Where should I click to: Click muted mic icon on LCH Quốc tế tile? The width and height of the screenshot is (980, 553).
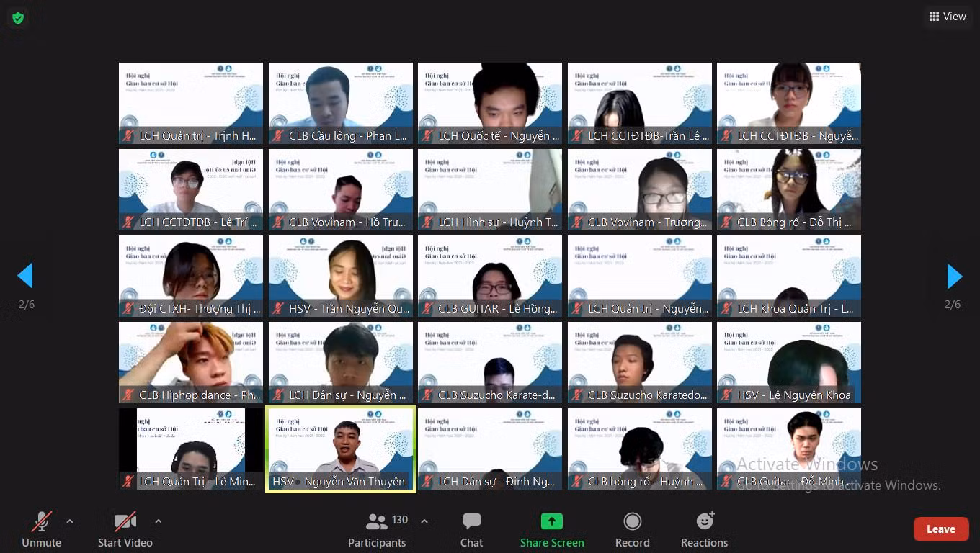428,136
